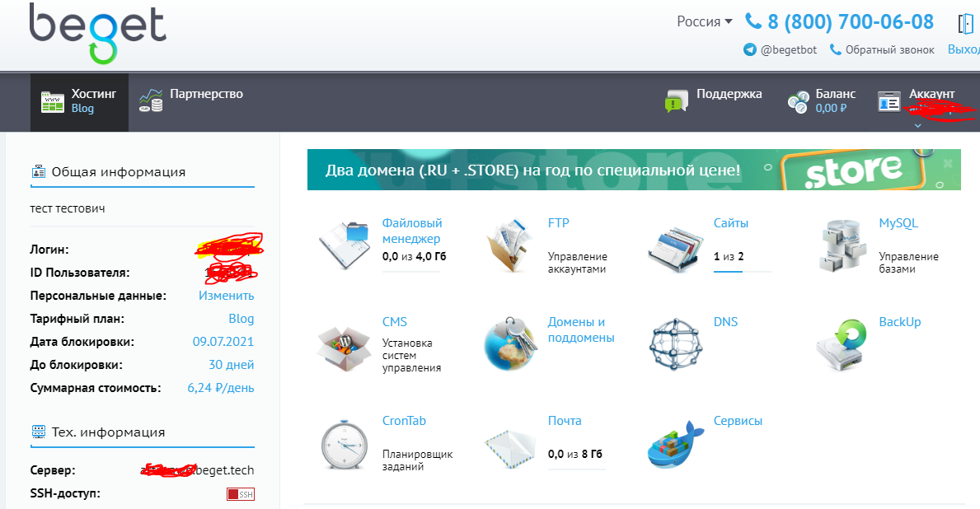Screen dimensions: 980x509
Task: Click the Почта title link
Action: [565, 421]
